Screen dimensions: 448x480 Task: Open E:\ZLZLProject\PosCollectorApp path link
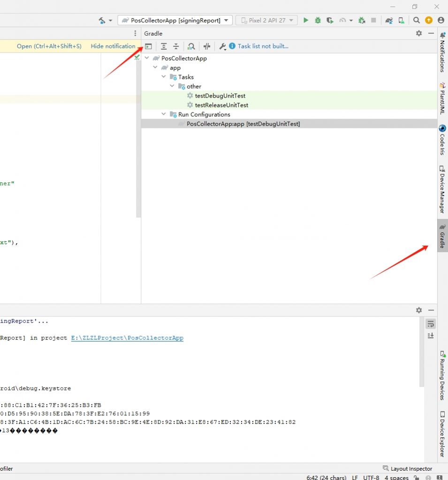[127, 338]
